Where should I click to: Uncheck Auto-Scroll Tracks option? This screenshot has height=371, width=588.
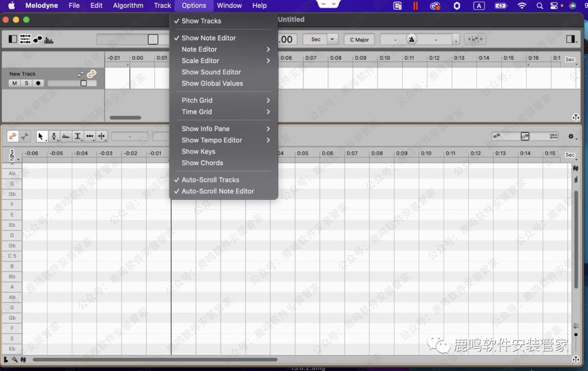(x=210, y=180)
